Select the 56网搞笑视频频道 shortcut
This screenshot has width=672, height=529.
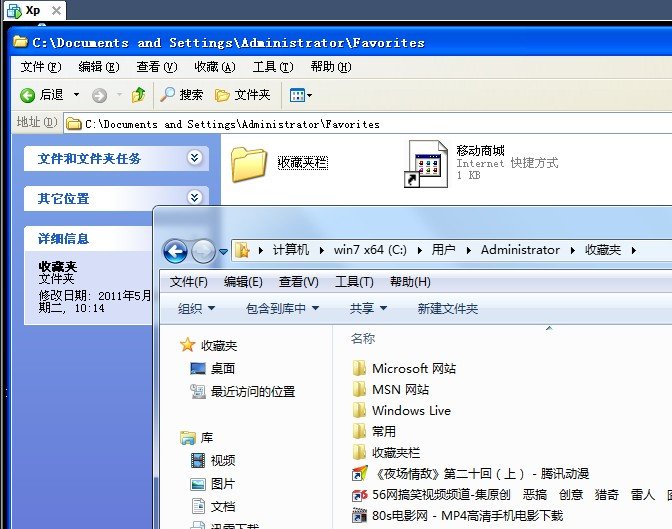point(512,494)
